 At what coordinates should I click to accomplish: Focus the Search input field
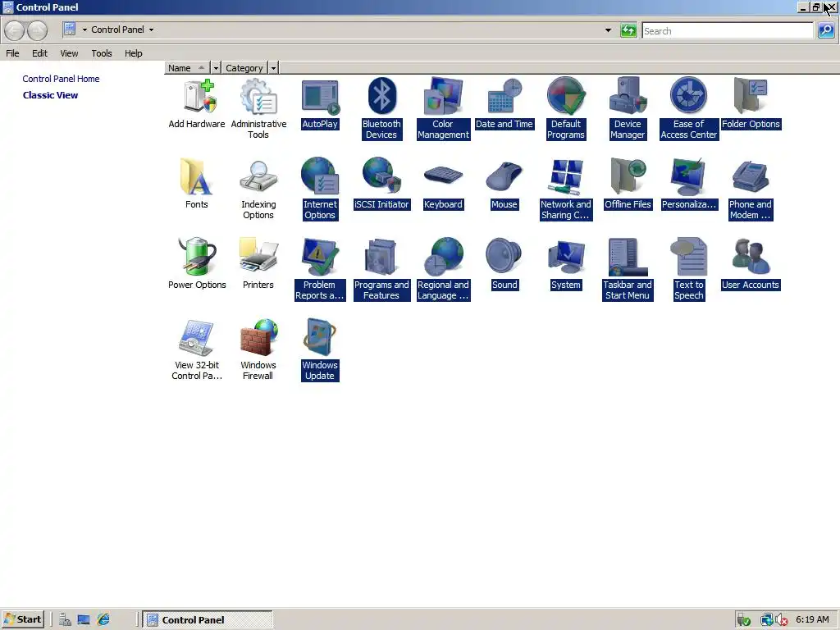[x=728, y=31]
